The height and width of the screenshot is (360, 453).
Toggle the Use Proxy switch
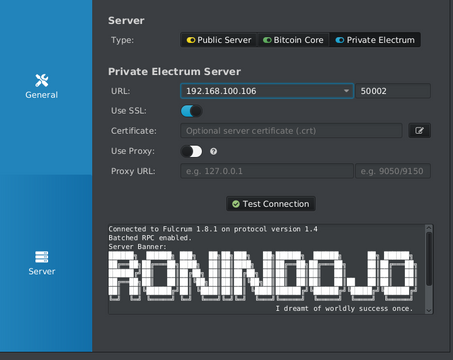tap(192, 151)
